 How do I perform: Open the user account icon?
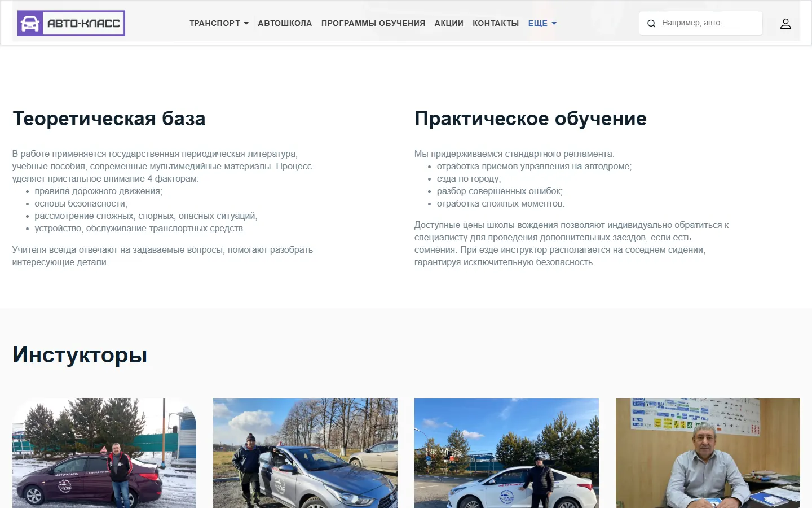[x=785, y=23]
